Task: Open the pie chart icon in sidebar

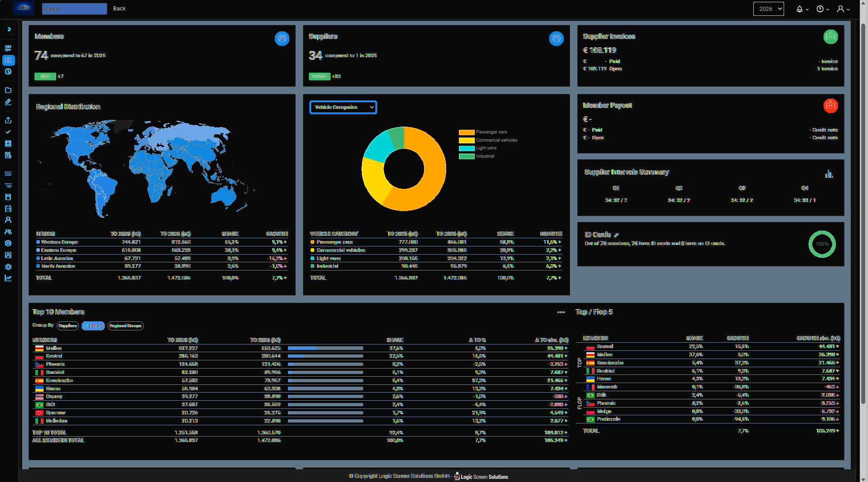Action: coord(8,72)
